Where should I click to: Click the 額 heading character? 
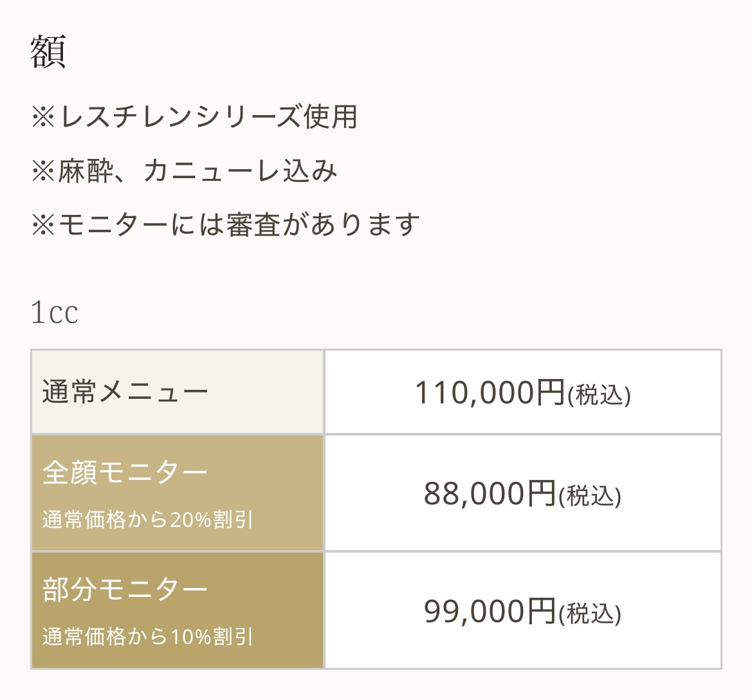[48, 51]
